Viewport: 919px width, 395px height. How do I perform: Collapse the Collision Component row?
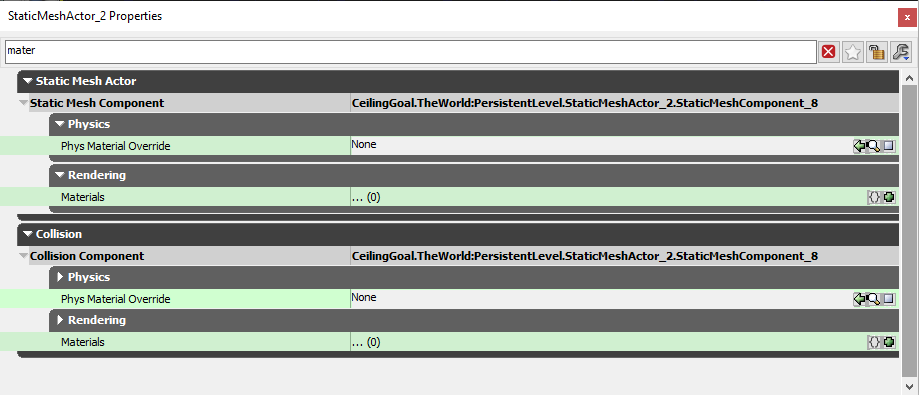pos(23,256)
